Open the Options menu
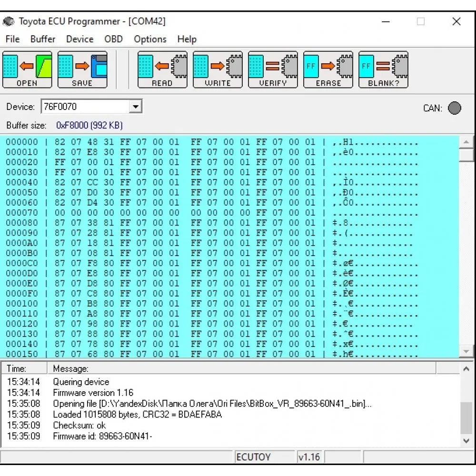This screenshot has width=476, height=476. (x=150, y=39)
